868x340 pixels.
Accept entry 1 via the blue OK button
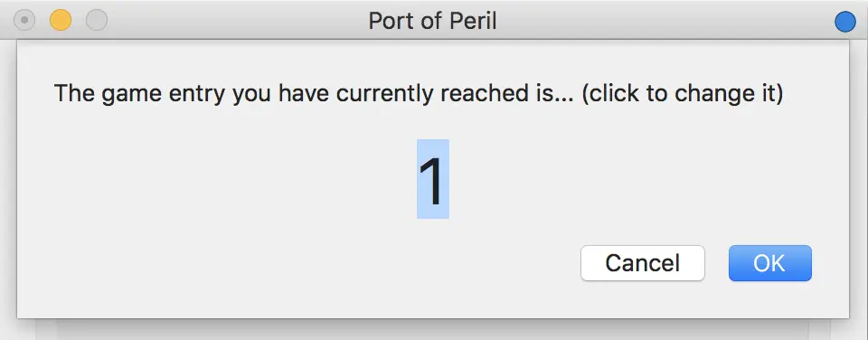pos(769,263)
